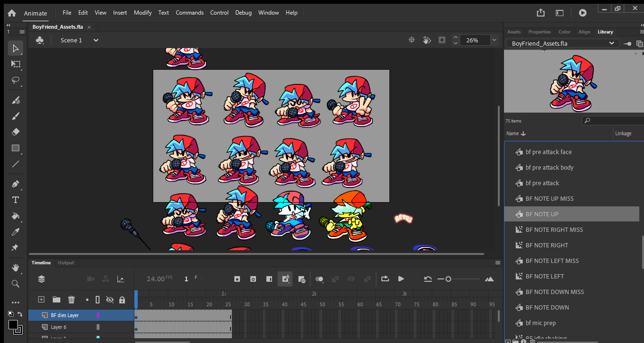Select BF NOTE LEFT in the library

tap(545, 276)
